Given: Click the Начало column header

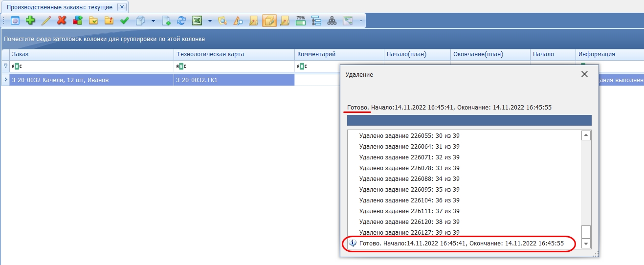Looking at the screenshot, I should 553,54.
